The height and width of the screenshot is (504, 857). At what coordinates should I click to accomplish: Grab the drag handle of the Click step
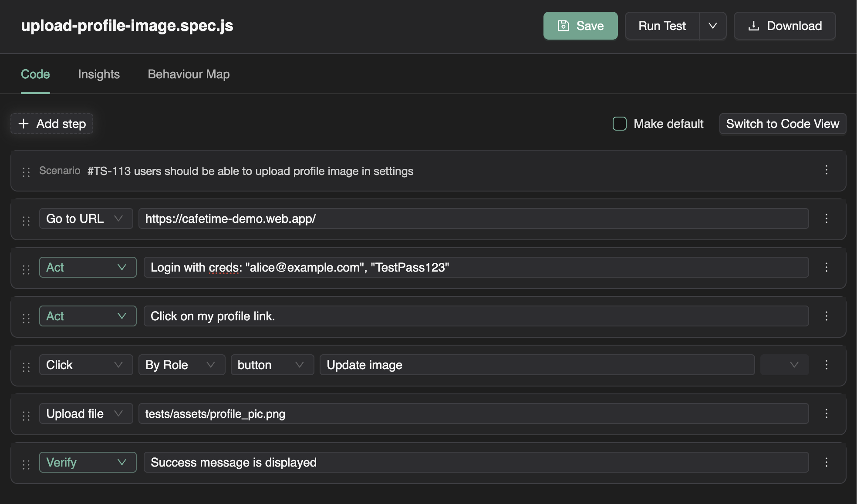pos(26,365)
